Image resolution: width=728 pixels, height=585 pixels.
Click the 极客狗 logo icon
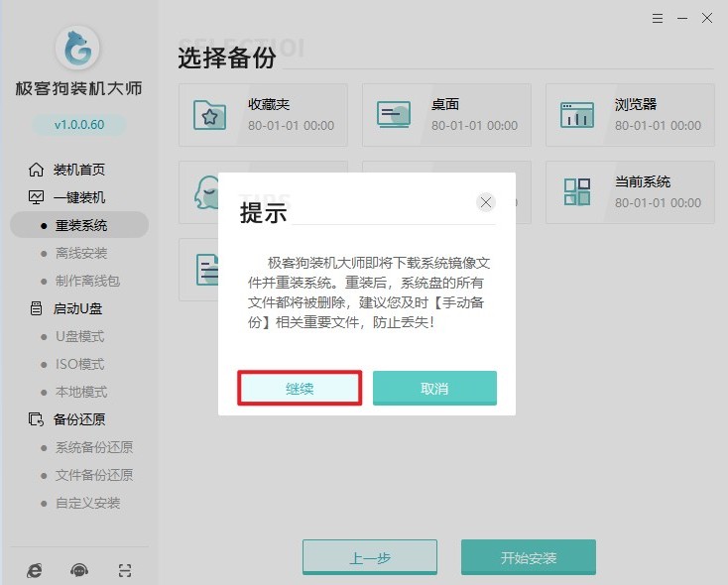tap(77, 48)
